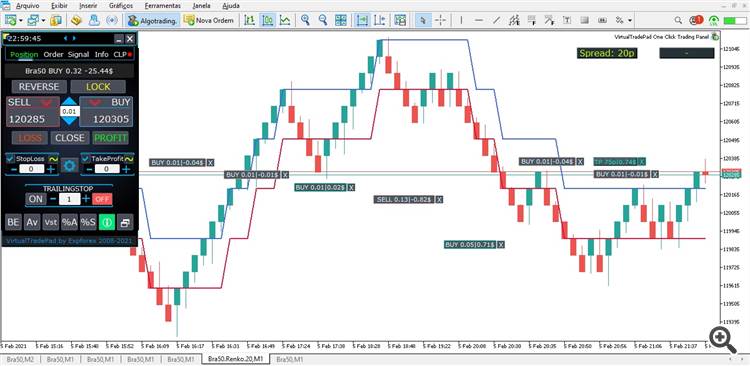The height and width of the screenshot is (366, 750).
Task: Expand the drawing objects dropdown arrow
Action: coord(630,21)
